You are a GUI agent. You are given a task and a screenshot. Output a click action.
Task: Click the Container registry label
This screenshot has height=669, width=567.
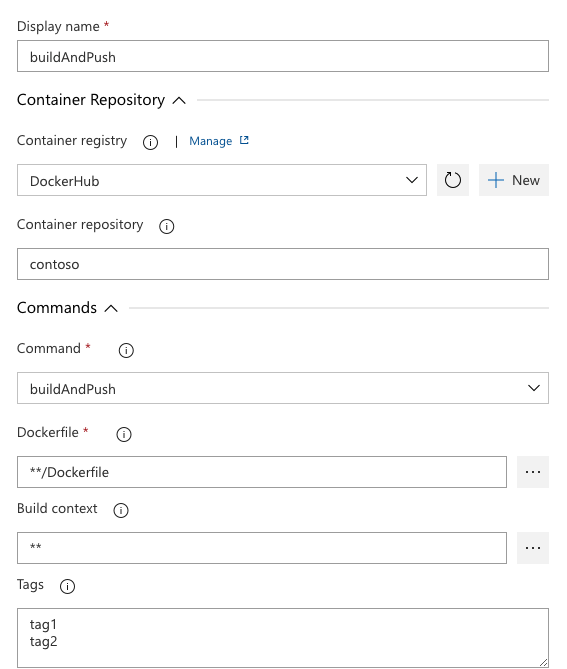pos(72,140)
